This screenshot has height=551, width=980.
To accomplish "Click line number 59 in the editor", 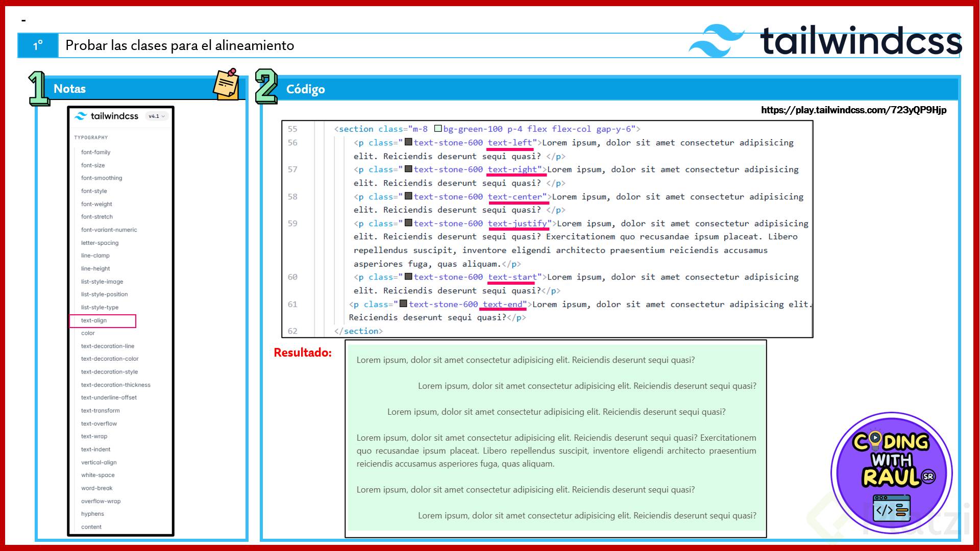I will click(x=292, y=223).
